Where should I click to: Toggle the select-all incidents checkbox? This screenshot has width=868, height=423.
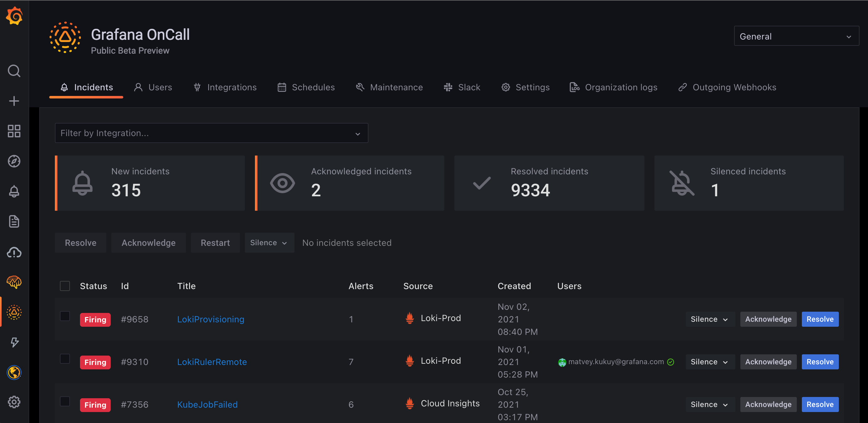(x=65, y=286)
